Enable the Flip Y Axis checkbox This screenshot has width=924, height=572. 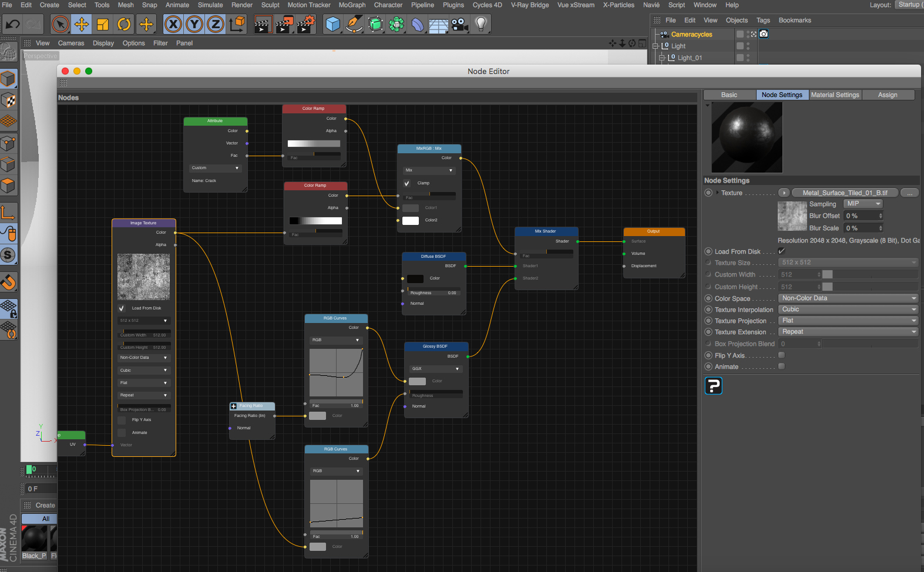[x=782, y=355]
